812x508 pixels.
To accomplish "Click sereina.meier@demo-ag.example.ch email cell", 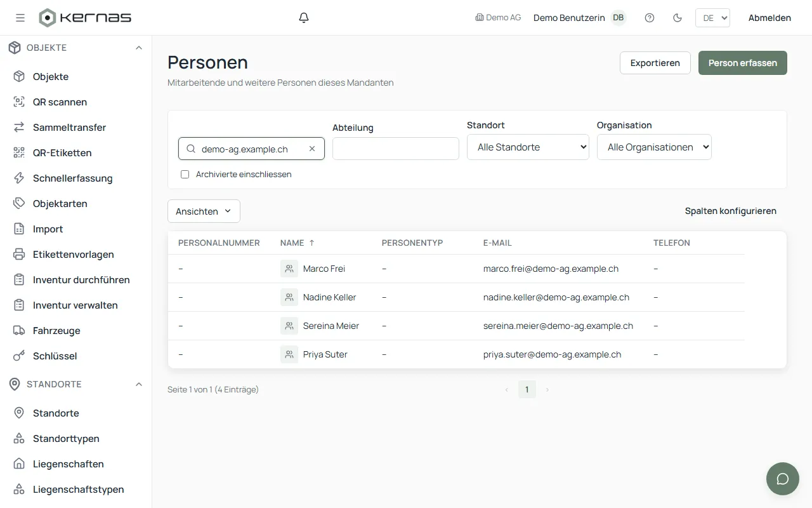I will click(558, 326).
